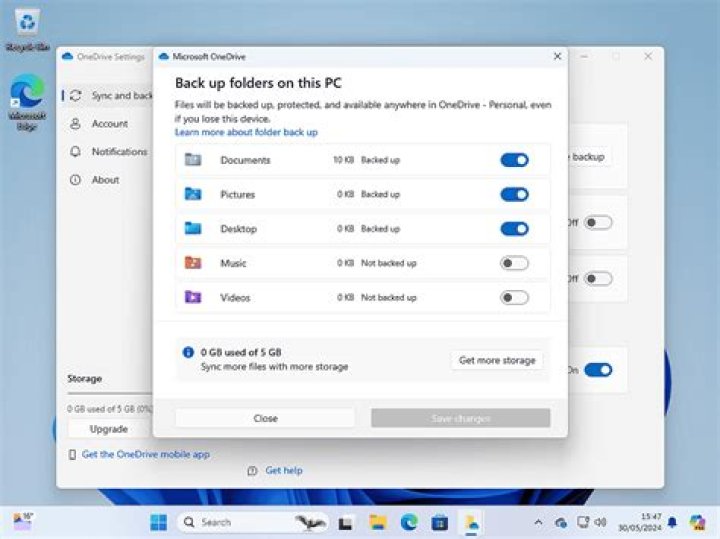Click the help icon beside Get help

tap(252, 471)
